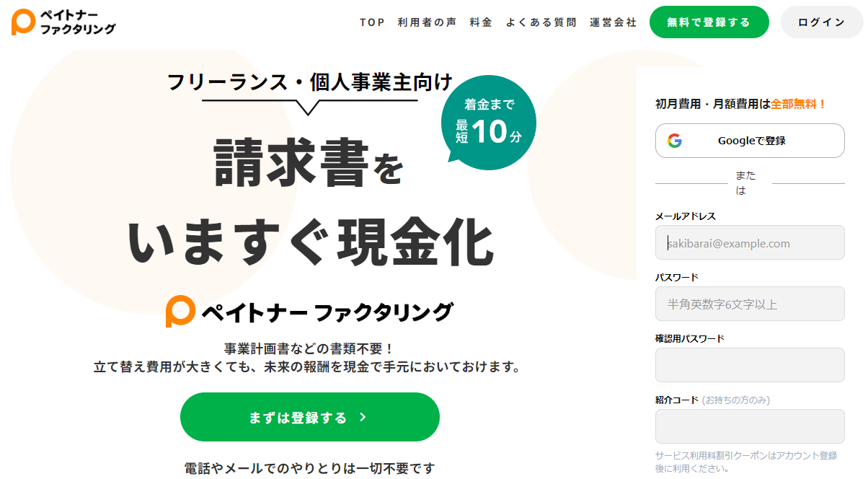This screenshot has width=868, height=479.
Task: Select TOP in the navigation menu
Action: (371, 22)
